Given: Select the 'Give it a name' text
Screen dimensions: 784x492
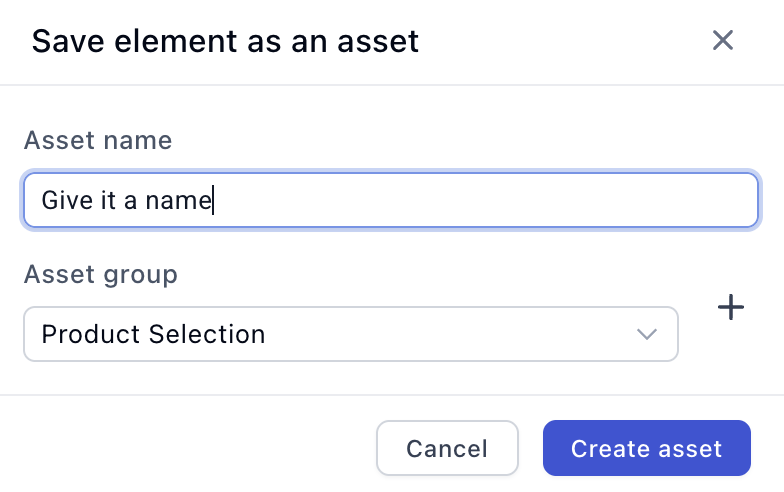Looking at the screenshot, I should tap(127, 200).
